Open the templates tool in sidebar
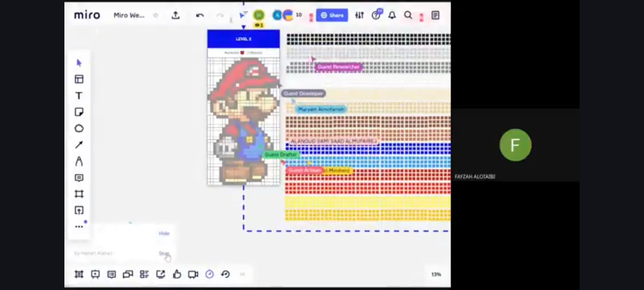 coord(79,79)
